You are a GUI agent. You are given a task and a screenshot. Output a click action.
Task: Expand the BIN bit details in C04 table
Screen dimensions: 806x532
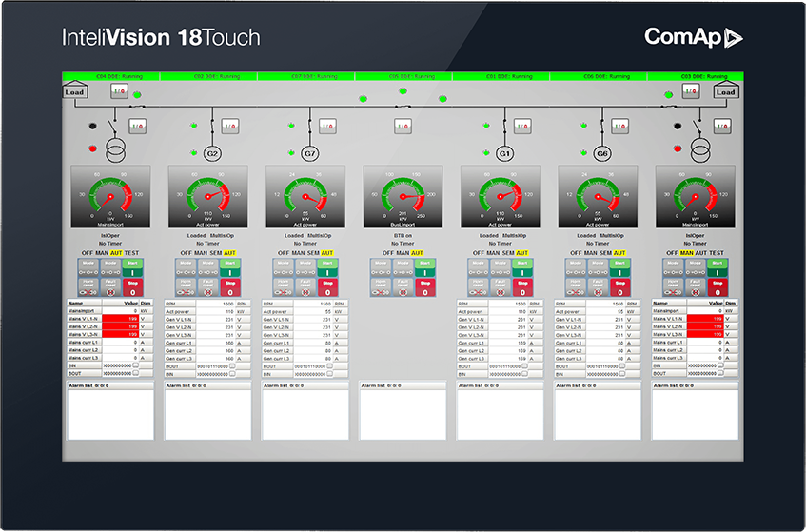(x=136, y=365)
